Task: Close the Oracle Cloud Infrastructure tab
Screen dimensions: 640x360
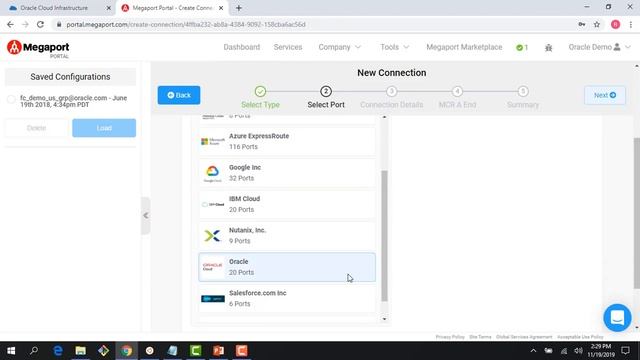Action: coord(109,8)
